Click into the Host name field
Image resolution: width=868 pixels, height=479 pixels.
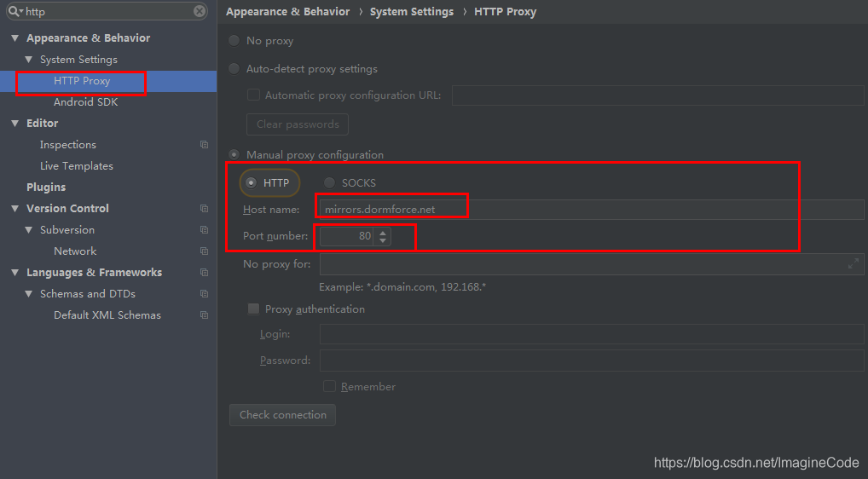(591, 210)
